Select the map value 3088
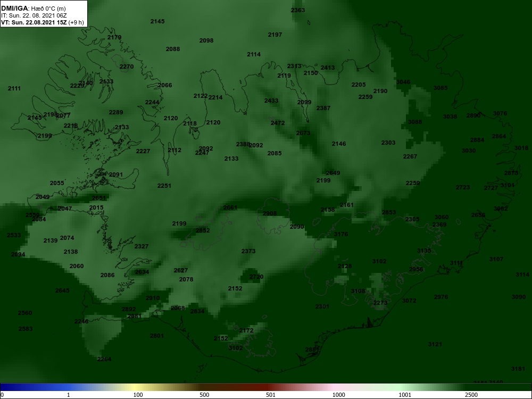 [x=415, y=122]
